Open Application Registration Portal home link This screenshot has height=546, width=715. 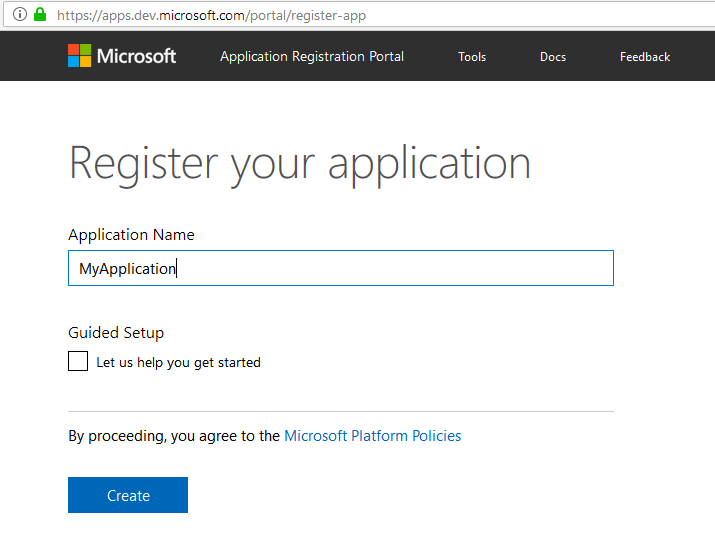coord(312,57)
